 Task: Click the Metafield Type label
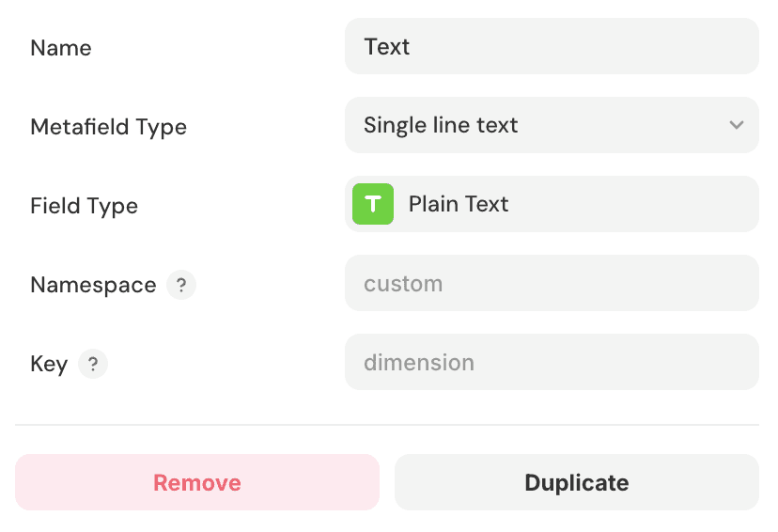pyautogui.click(x=108, y=127)
